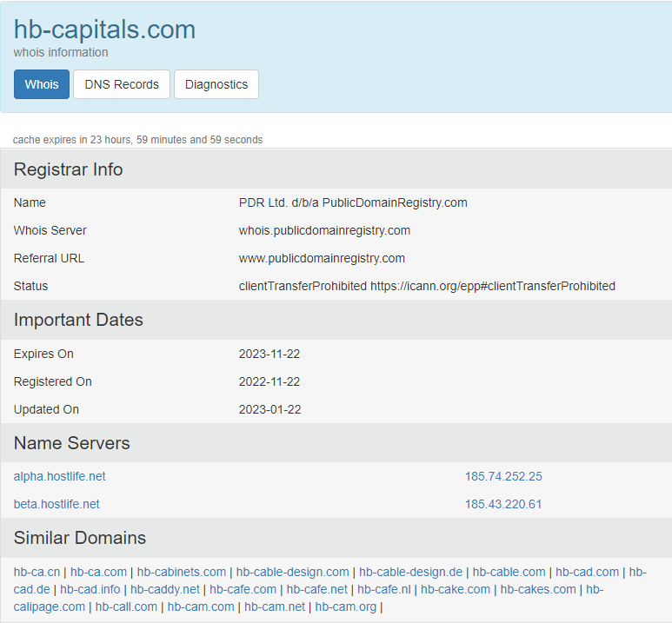The width and height of the screenshot is (672, 623).
Task: Click the Important Dates section heading
Action: 78,320
